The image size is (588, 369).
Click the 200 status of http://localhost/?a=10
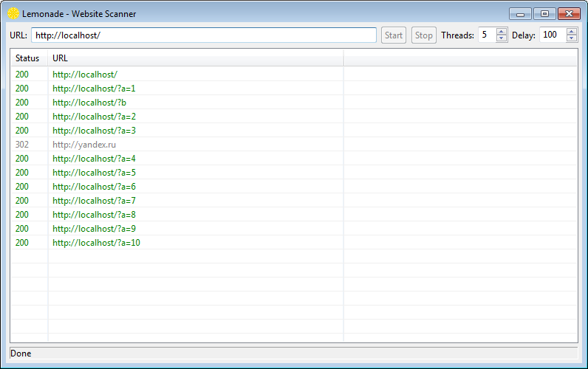[x=21, y=243]
